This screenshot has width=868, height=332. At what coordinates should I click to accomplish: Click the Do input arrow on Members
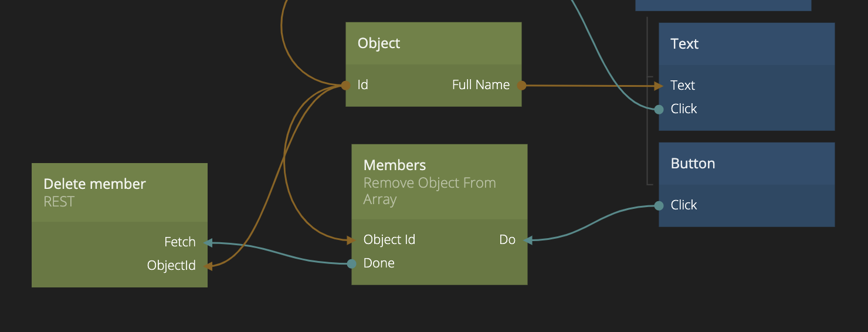(x=527, y=240)
